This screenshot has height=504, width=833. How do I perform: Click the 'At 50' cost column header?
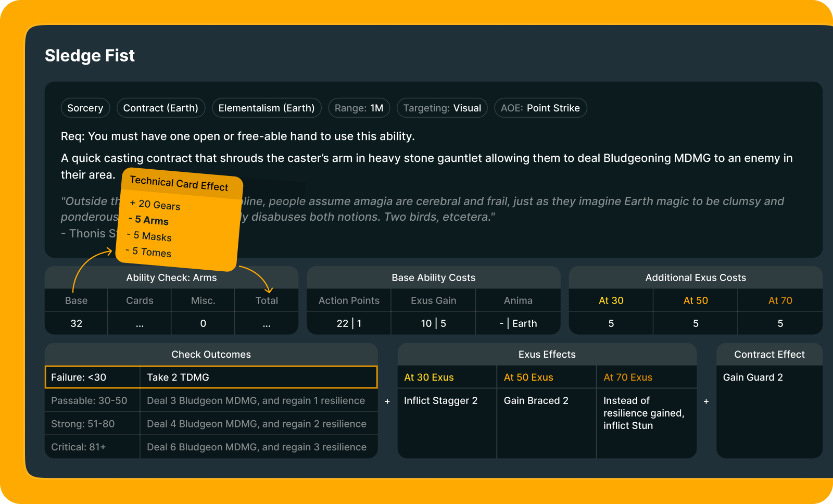pyautogui.click(x=696, y=300)
